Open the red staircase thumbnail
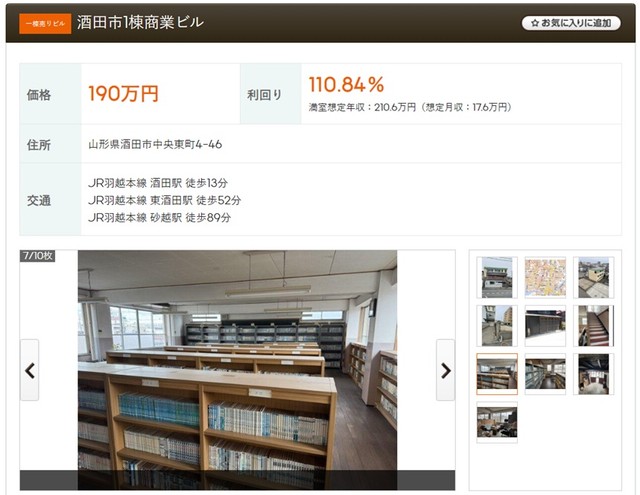This screenshot has height=495, width=640. click(x=593, y=326)
